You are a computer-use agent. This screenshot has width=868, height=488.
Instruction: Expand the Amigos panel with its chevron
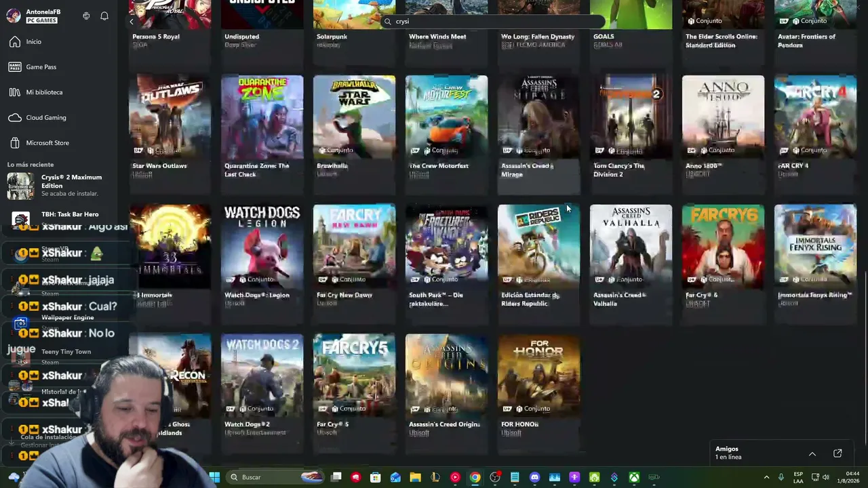[x=812, y=453]
